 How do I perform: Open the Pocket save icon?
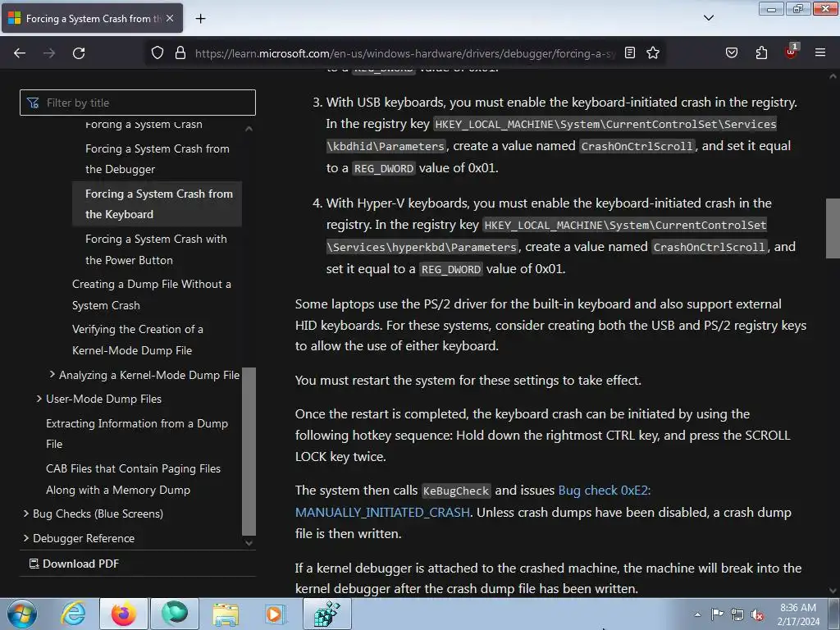click(x=731, y=53)
